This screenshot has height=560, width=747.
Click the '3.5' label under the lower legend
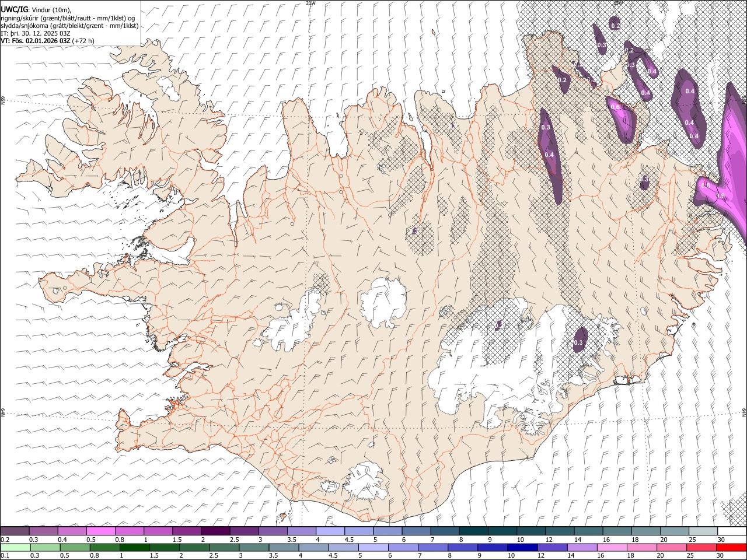click(273, 556)
